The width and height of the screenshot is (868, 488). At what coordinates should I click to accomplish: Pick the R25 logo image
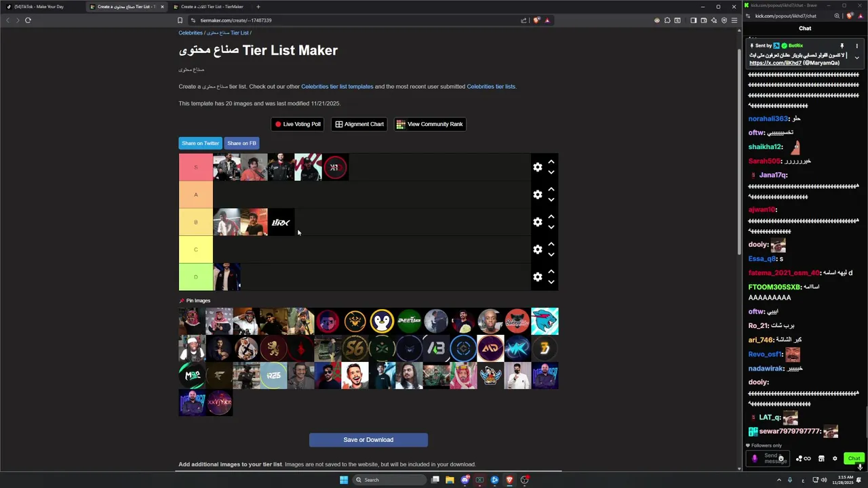(273, 375)
